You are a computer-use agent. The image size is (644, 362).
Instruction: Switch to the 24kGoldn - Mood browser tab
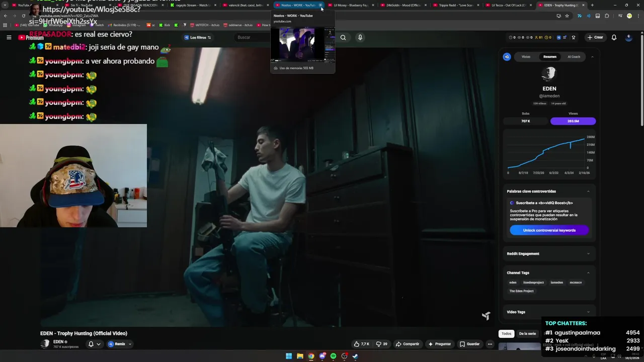(x=404, y=5)
